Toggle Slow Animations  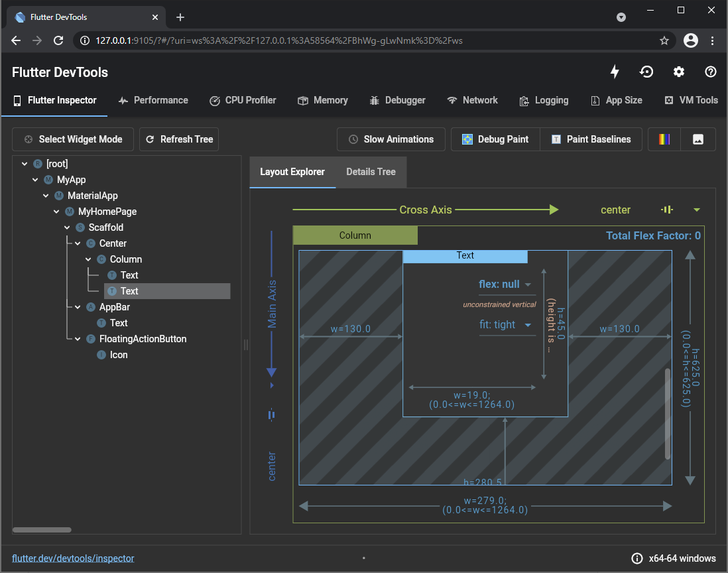coord(391,139)
